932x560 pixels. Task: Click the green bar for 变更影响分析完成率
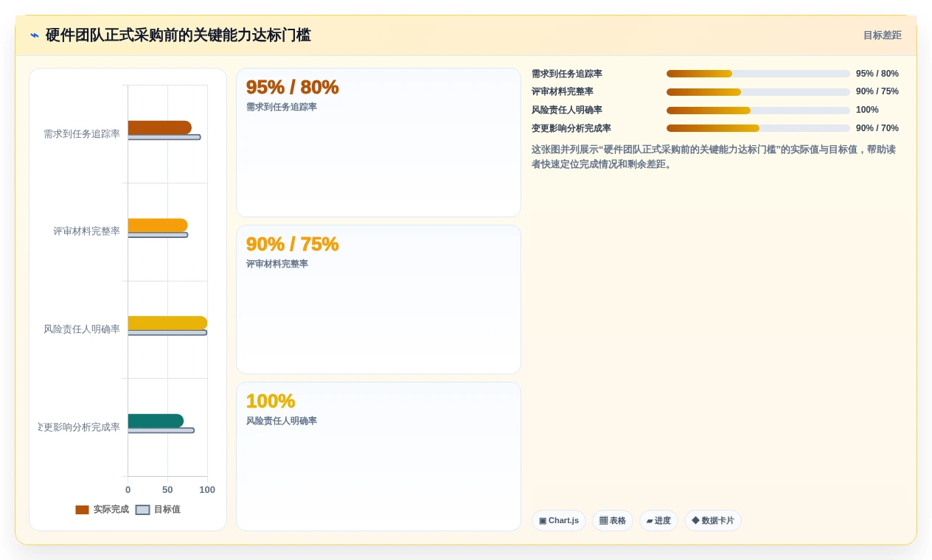point(156,421)
